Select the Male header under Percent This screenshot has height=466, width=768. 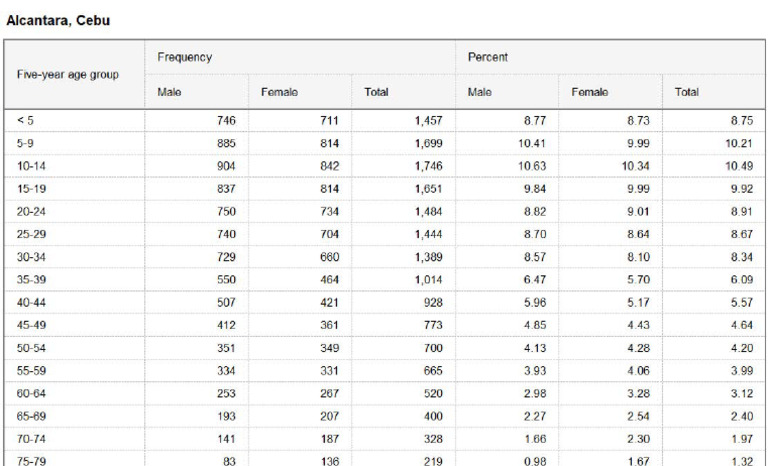[480, 92]
